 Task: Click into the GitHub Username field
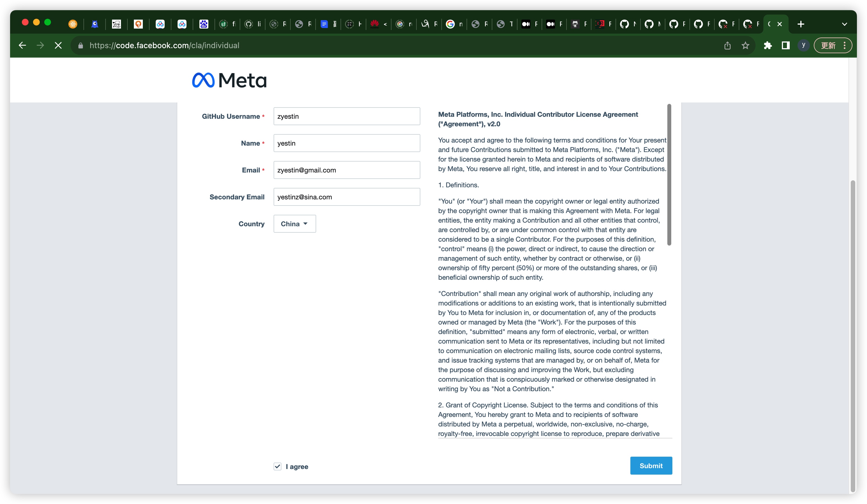(x=346, y=116)
